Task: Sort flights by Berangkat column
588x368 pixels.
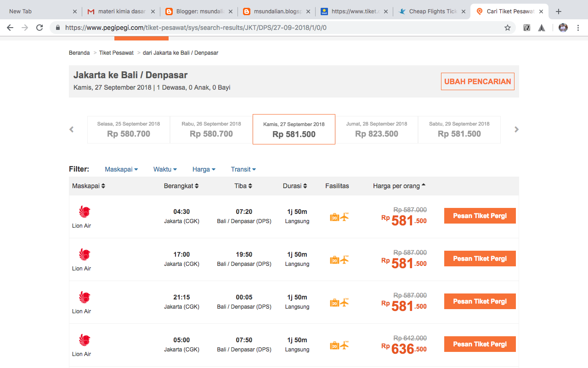Action: [181, 186]
